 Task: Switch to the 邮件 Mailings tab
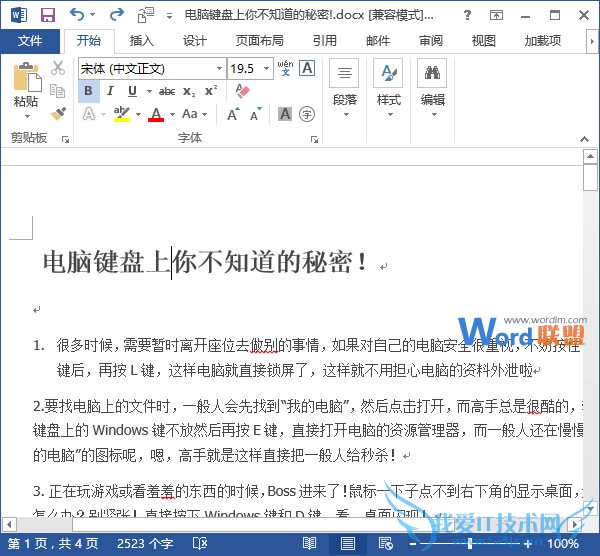point(378,40)
